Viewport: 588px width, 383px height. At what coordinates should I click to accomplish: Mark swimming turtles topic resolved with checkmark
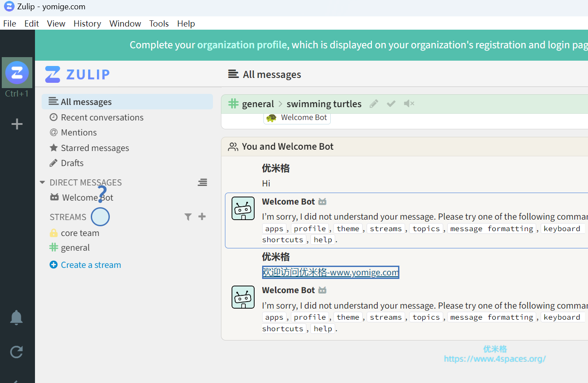click(391, 104)
